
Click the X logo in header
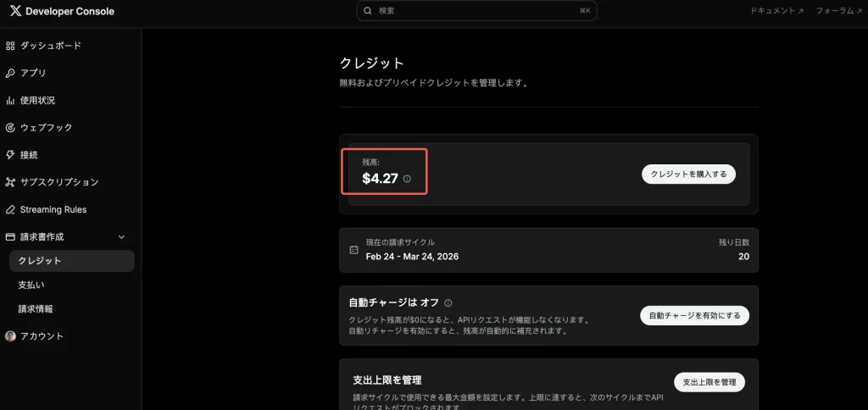pos(15,11)
